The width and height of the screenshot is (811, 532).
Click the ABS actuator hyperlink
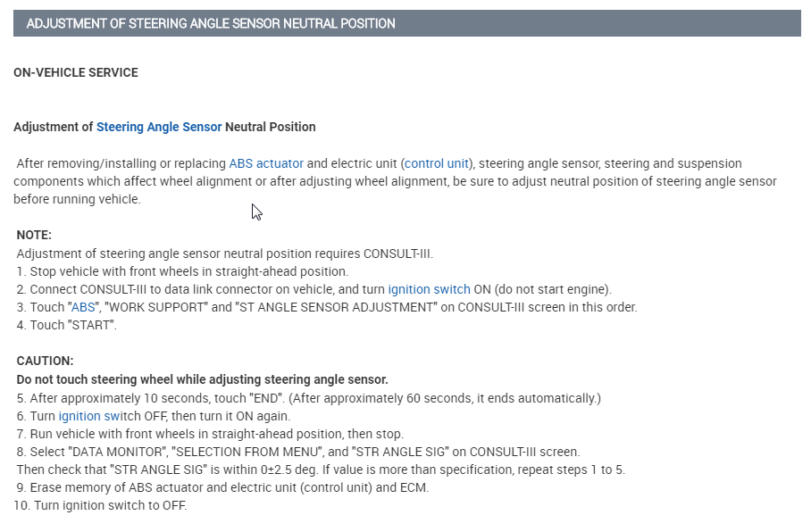[266, 163]
